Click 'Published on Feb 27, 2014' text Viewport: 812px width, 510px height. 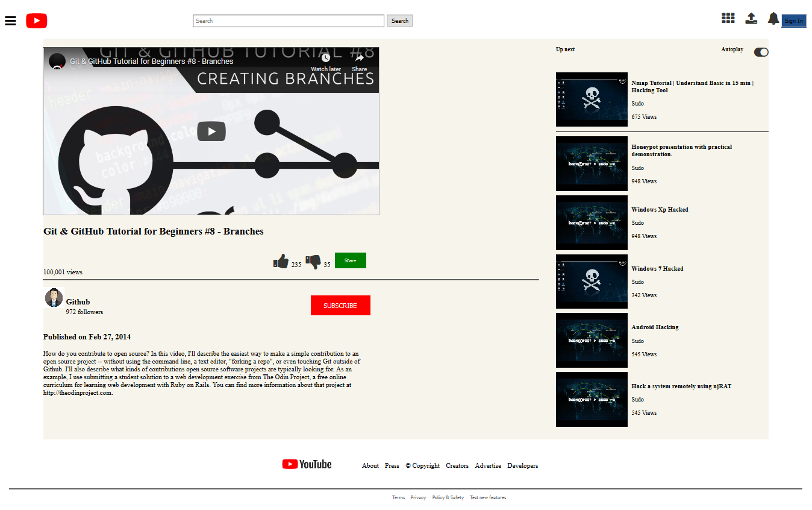87,337
